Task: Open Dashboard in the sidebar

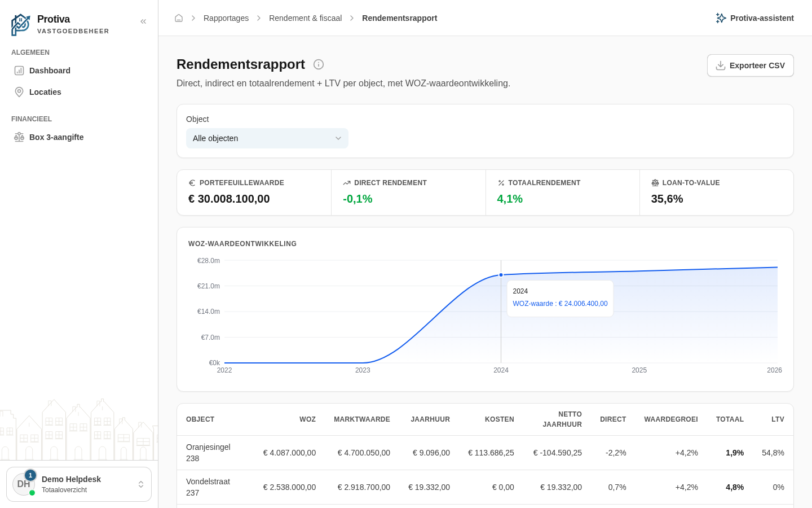Action: click(x=79, y=71)
